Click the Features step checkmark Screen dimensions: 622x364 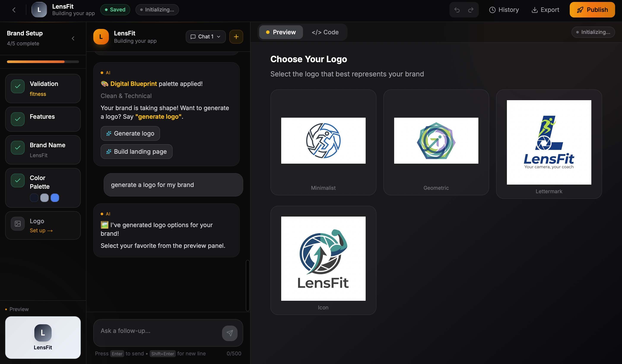click(18, 119)
